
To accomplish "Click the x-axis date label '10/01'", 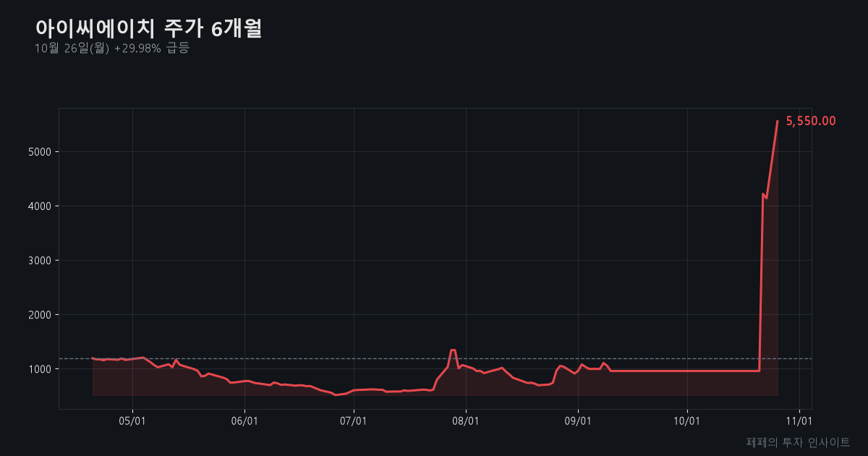I will click(687, 420).
